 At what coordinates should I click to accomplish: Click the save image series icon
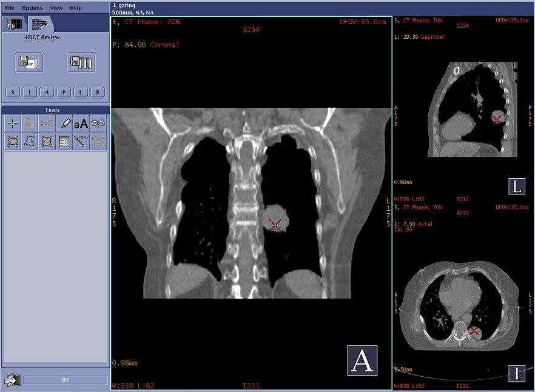[x=81, y=62]
